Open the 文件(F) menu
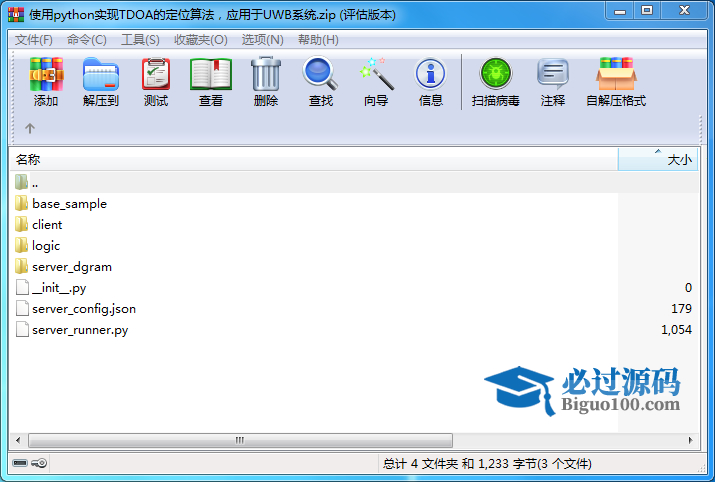Viewport: 715px width, 482px height. (x=34, y=40)
